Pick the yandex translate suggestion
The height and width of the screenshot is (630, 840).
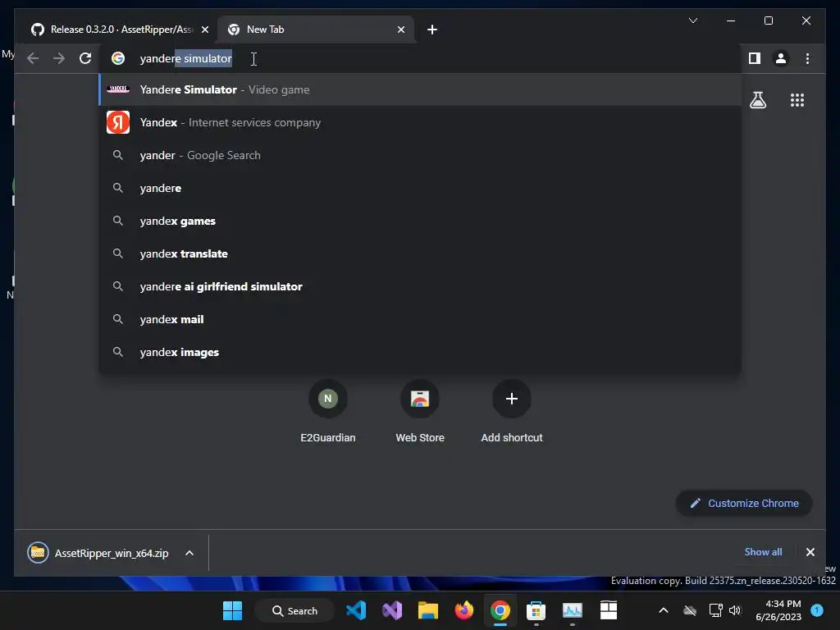click(421, 253)
